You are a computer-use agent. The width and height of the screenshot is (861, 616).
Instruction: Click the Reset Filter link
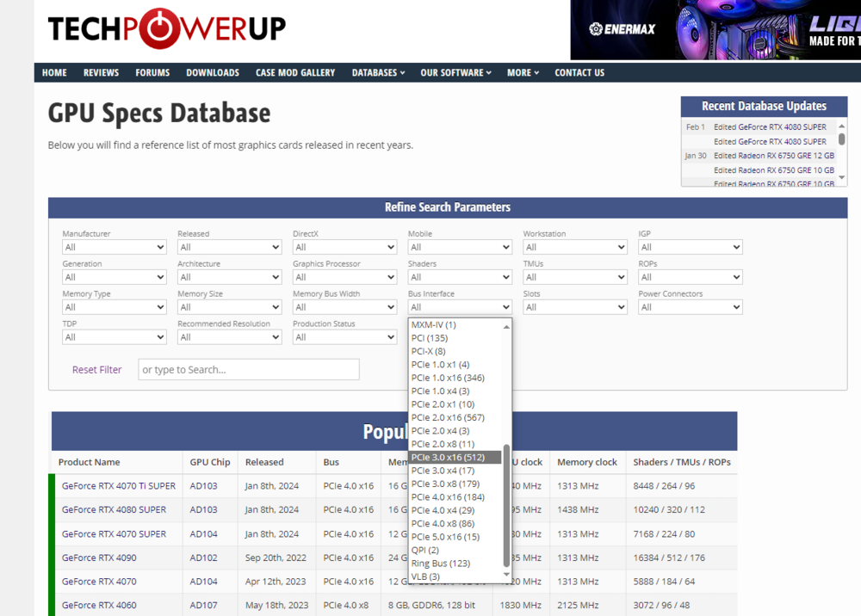(96, 370)
